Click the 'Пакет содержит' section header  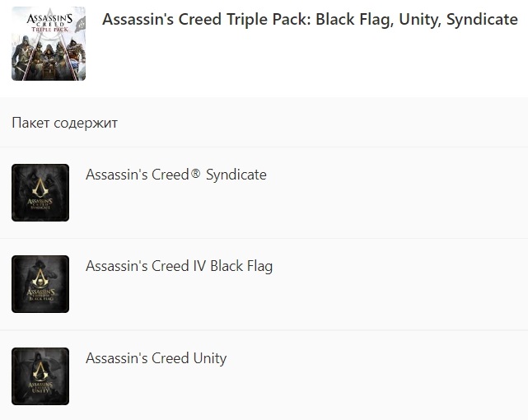pyautogui.click(x=64, y=123)
